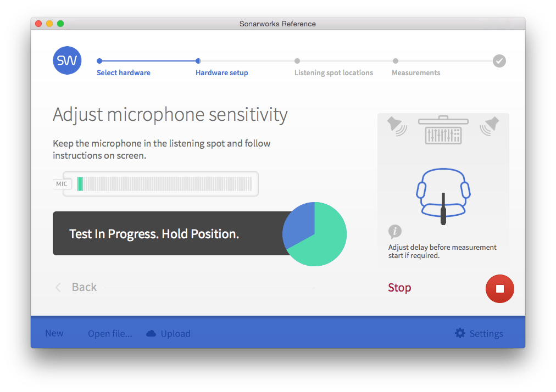Click the Upload cloud icon
Viewport: 556px width, 392px height.
(x=150, y=333)
